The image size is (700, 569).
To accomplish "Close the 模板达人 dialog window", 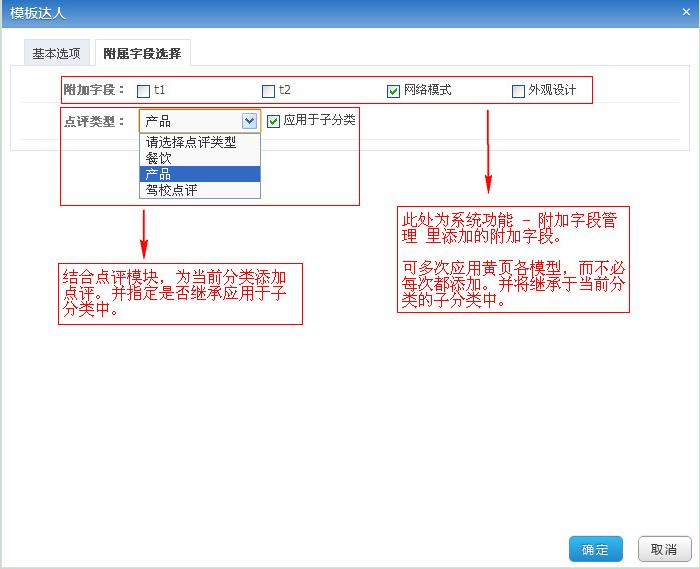I will coord(686,12).
